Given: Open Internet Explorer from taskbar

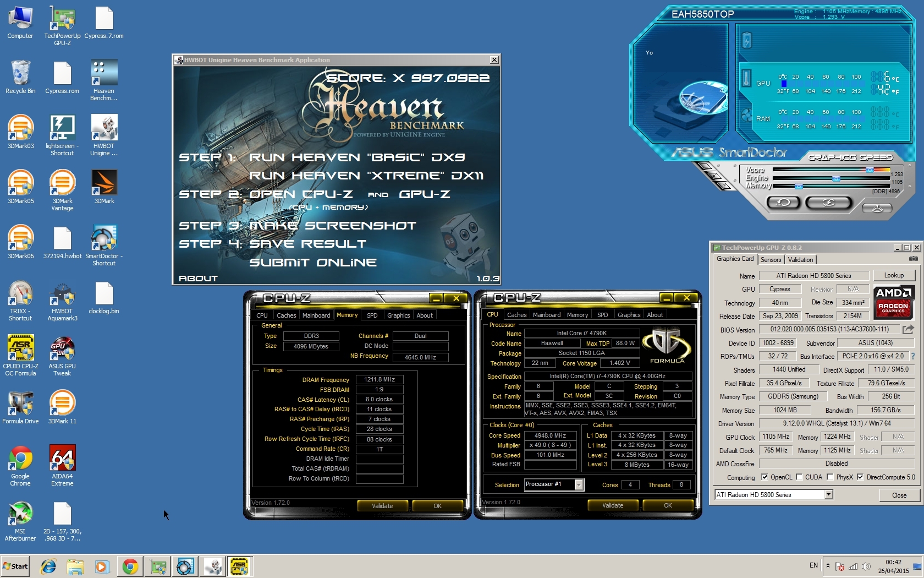Looking at the screenshot, I should tap(48, 566).
